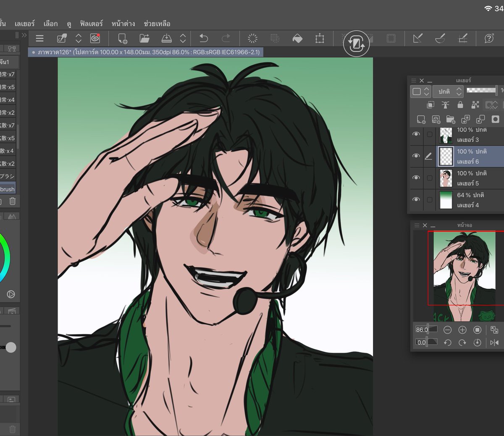Open the help question mark icon
Screen dimensions: 504x436
(489, 39)
